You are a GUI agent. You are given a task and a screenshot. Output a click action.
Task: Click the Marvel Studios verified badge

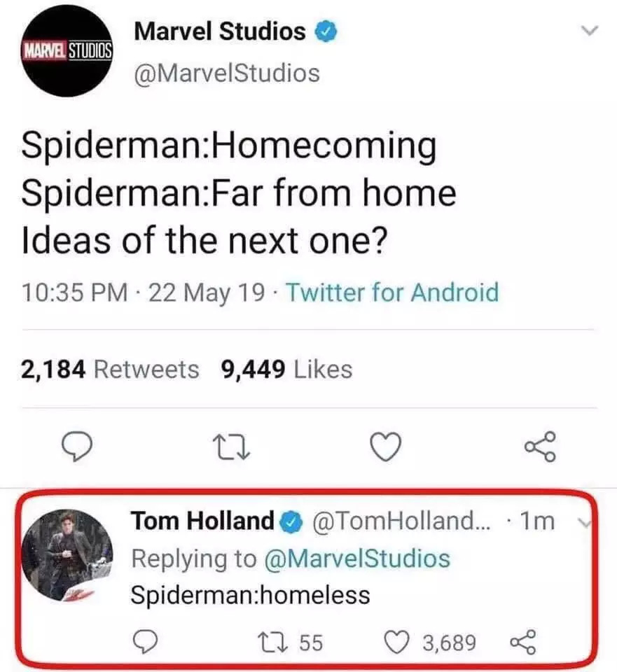[327, 31]
